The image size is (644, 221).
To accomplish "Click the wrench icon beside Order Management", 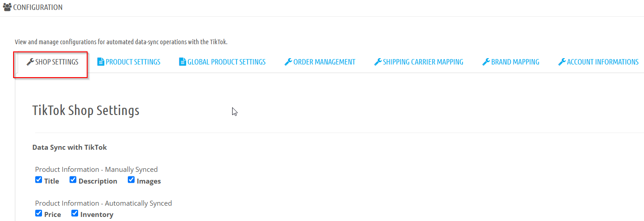I will click(288, 62).
